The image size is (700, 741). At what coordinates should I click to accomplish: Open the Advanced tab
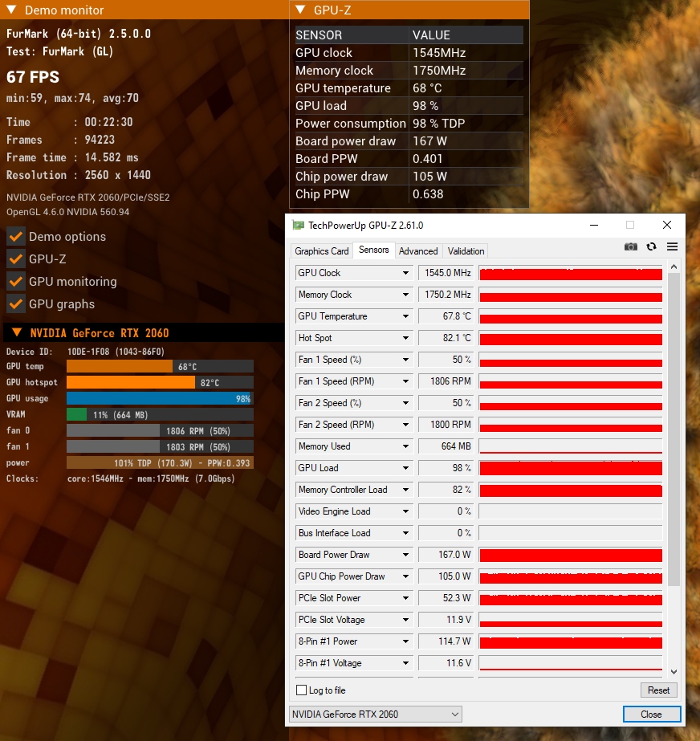[418, 251]
